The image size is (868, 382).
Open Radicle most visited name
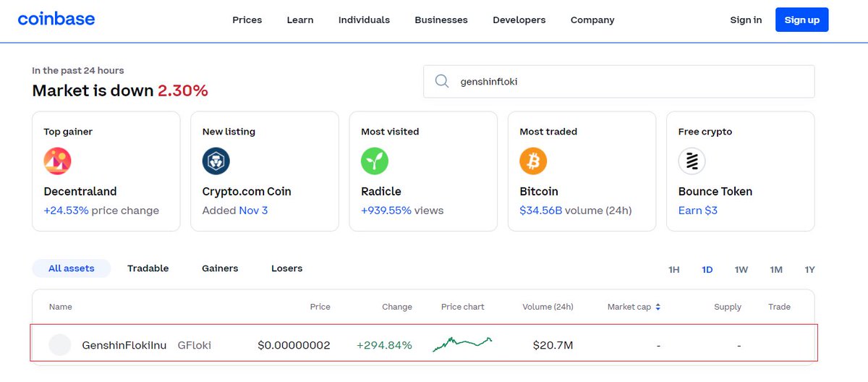(381, 192)
